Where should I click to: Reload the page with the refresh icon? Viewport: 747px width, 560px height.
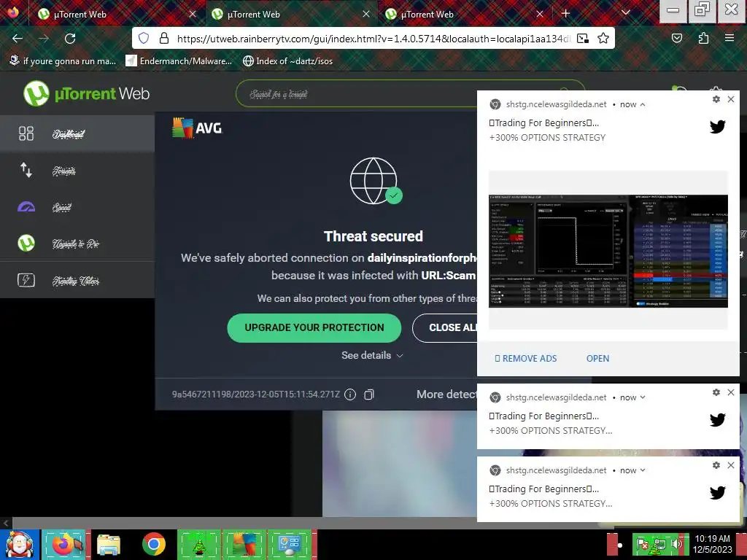[70, 38]
